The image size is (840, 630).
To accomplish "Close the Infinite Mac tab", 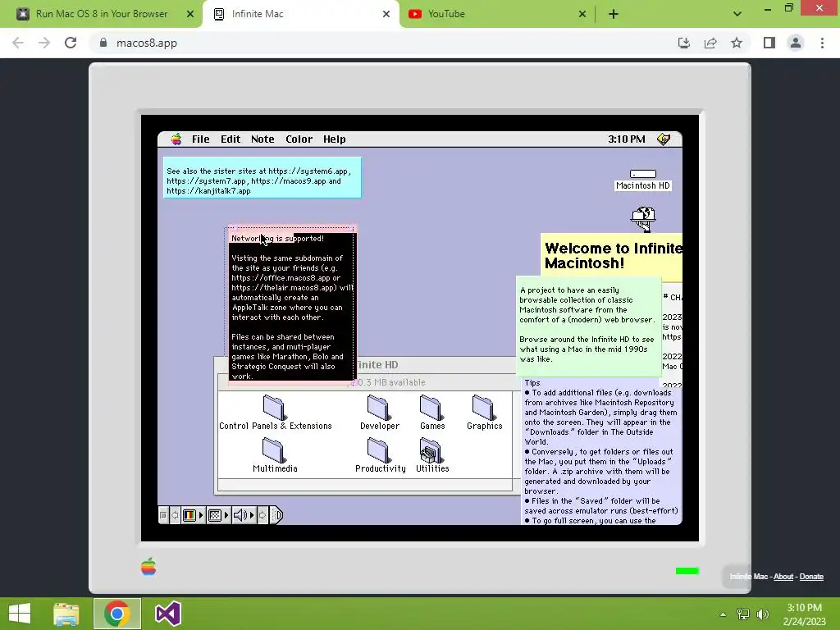I will pos(386,14).
